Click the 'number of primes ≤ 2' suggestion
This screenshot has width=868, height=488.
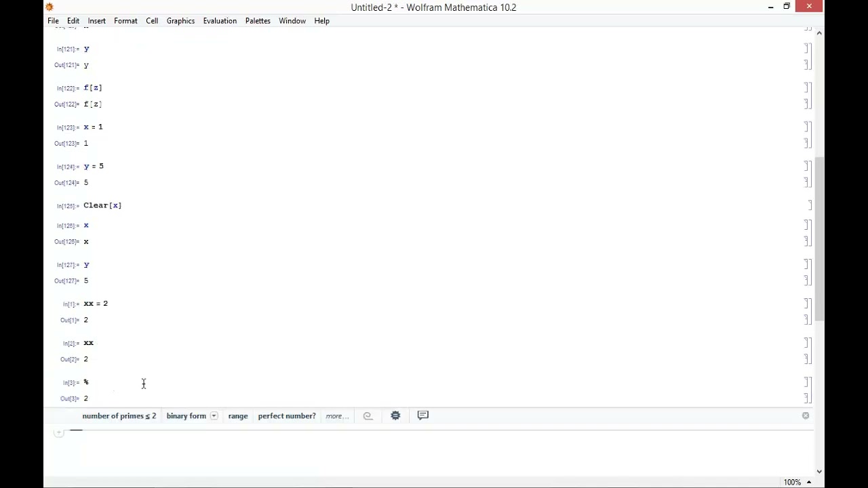click(119, 416)
